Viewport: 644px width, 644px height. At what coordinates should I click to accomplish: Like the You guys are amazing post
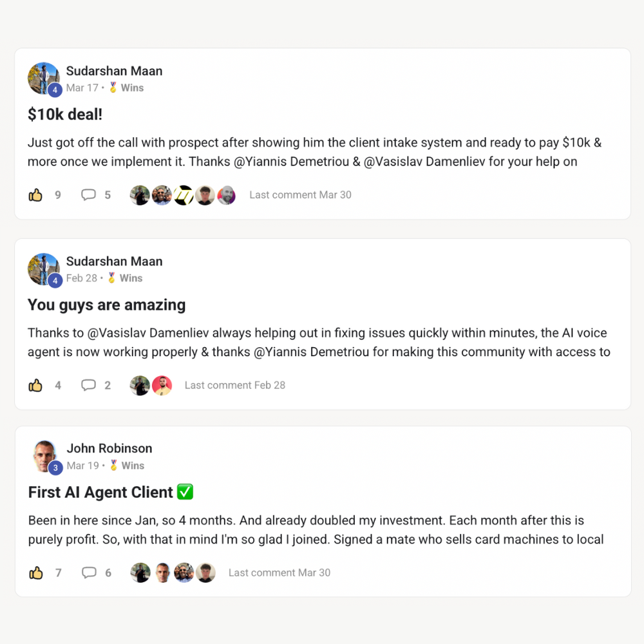click(35, 385)
